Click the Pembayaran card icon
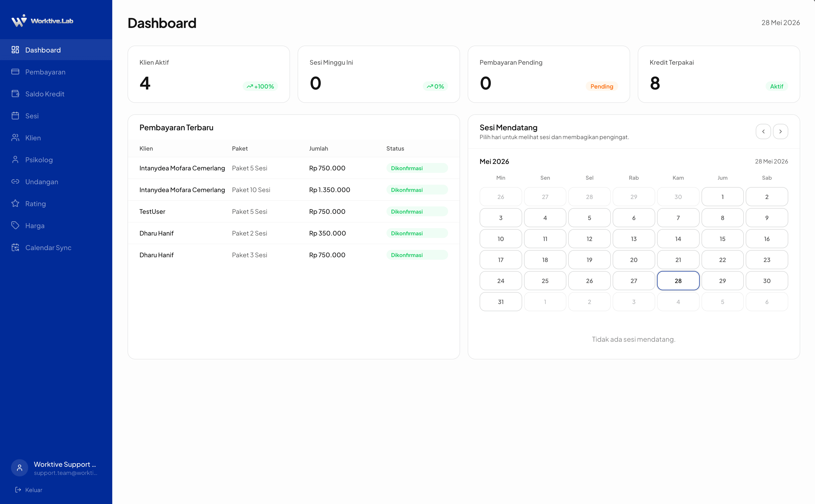Image resolution: width=815 pixels, height=504 pixels. [15, 72]
